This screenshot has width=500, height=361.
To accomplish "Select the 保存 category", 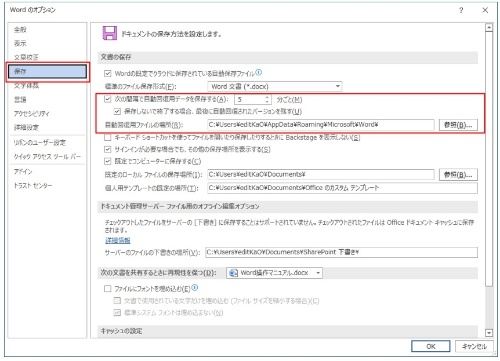I will (x=48, y=71).
